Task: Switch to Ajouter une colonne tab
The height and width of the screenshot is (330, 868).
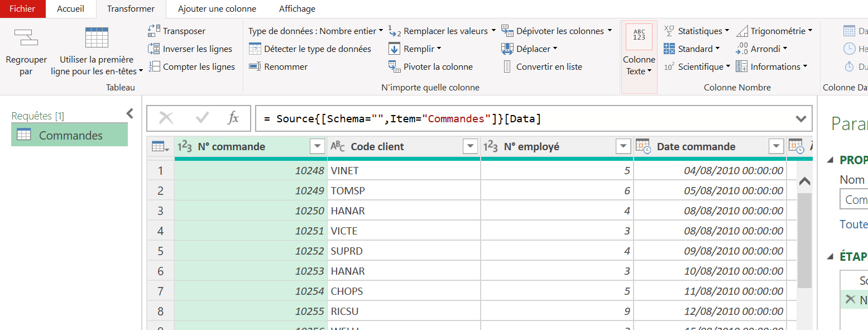Action: pyautogui.click(x=217, y=8)
